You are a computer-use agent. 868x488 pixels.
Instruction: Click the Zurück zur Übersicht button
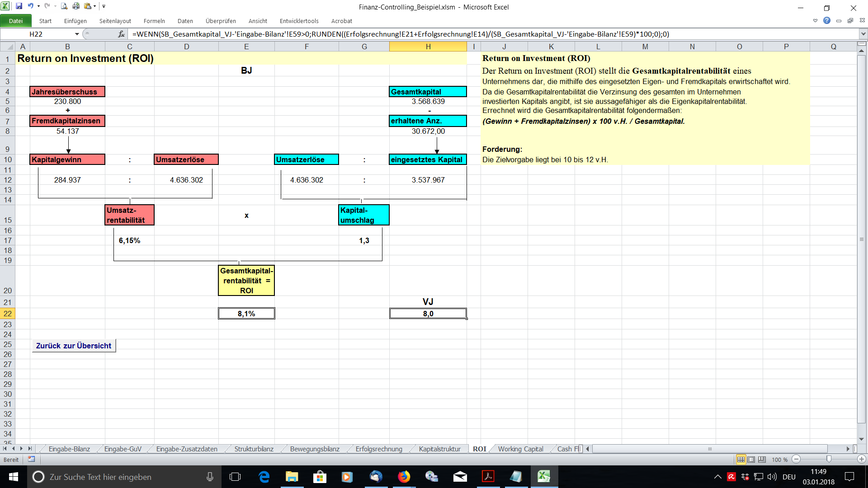tap(73, 345)
